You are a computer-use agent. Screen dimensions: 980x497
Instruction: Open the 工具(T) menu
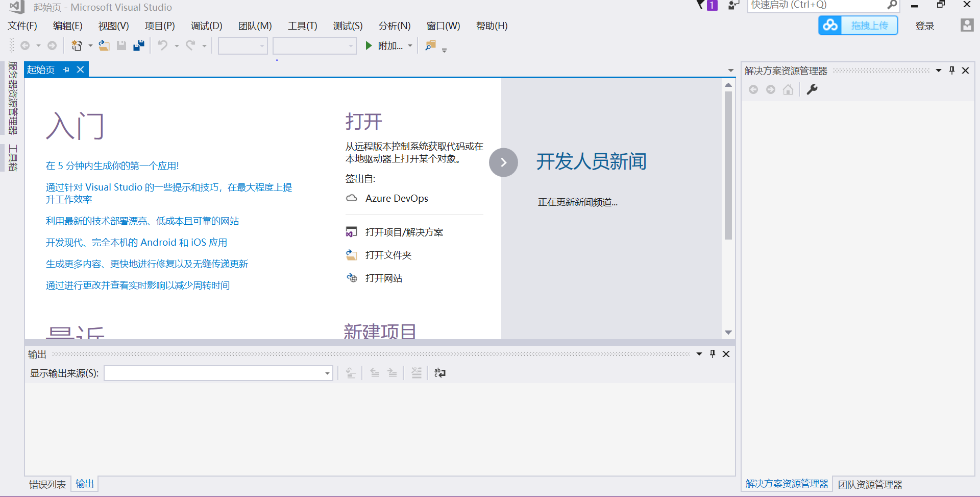click(303, 26)
